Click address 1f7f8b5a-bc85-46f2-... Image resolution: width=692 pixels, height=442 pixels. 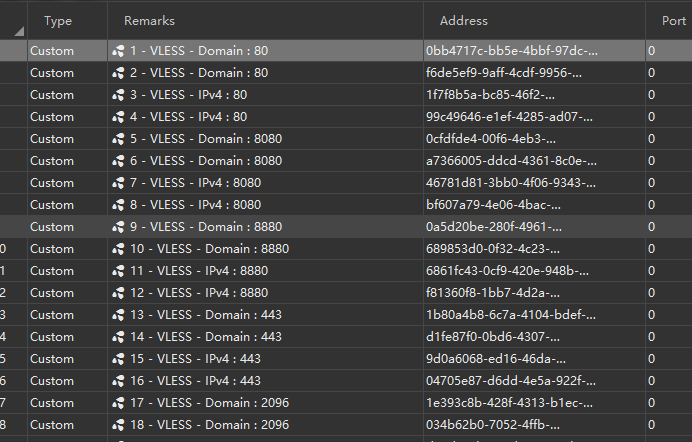[x=490, y=95]
